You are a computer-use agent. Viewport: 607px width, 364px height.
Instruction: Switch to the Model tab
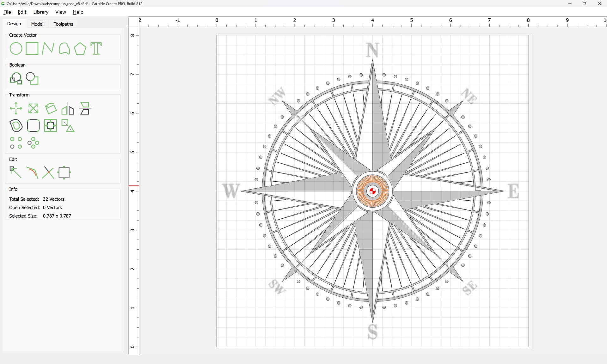click(37, 24)
